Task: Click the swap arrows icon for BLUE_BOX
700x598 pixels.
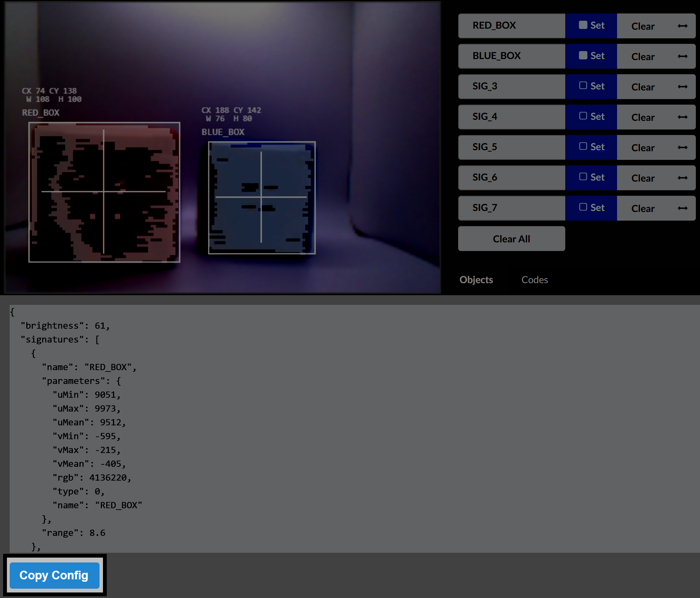Action: tap(682, 56)
